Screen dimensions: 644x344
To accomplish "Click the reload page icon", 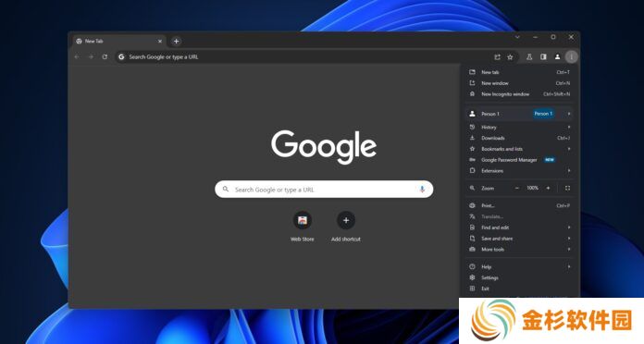I will (x=105, y=57).
